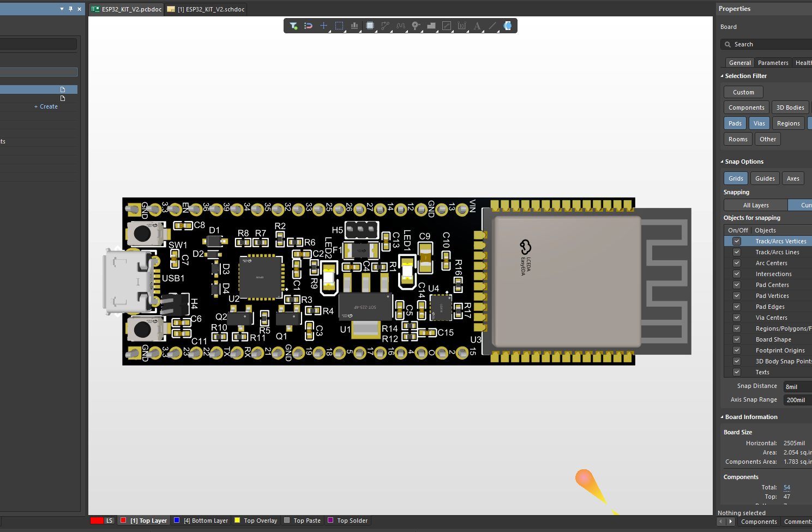The image size is (812, 532).
Task: Uncheck Board Shape snapping
Action: [x=737, y=339]
